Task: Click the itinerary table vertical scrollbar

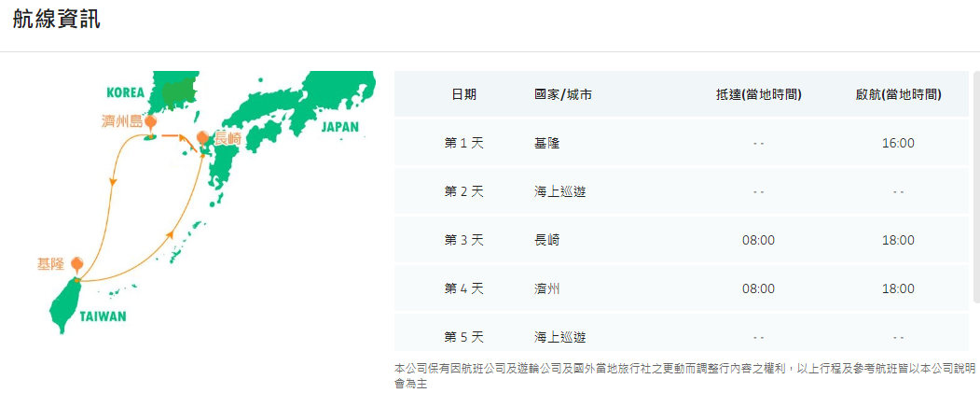Action: [x=976, y=188]
